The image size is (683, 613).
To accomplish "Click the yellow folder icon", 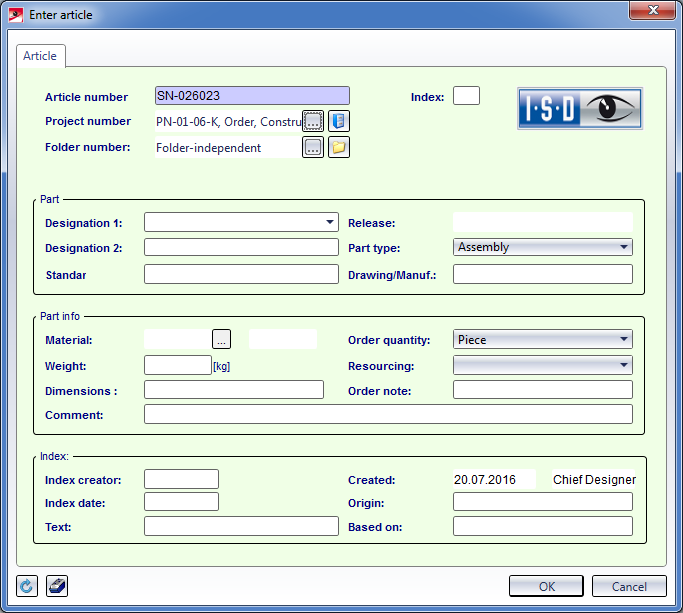I will (x=339, y=148).
